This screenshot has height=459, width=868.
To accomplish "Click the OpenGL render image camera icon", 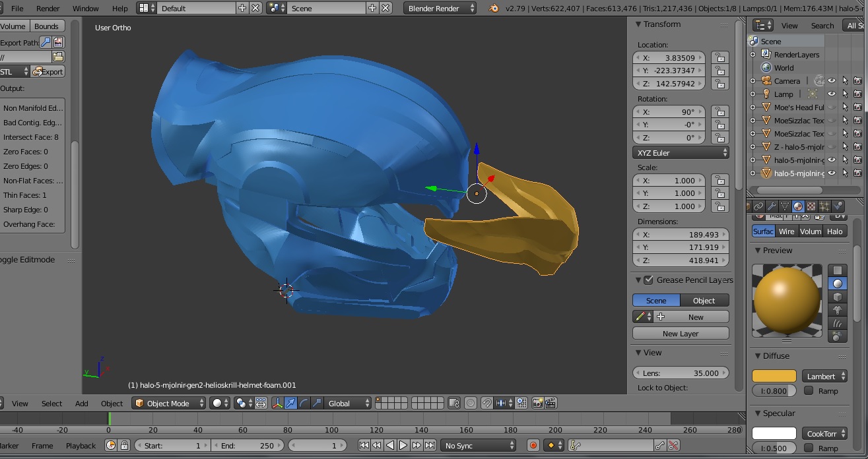I will tap(538, 403).
